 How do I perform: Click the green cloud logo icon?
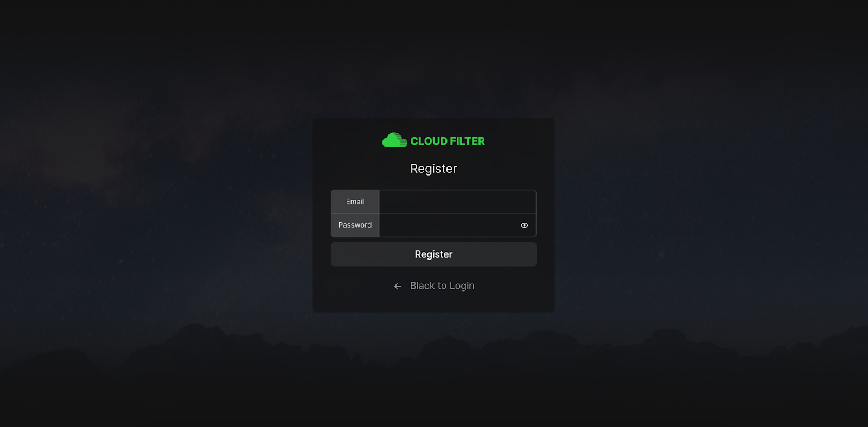point(394,140)
